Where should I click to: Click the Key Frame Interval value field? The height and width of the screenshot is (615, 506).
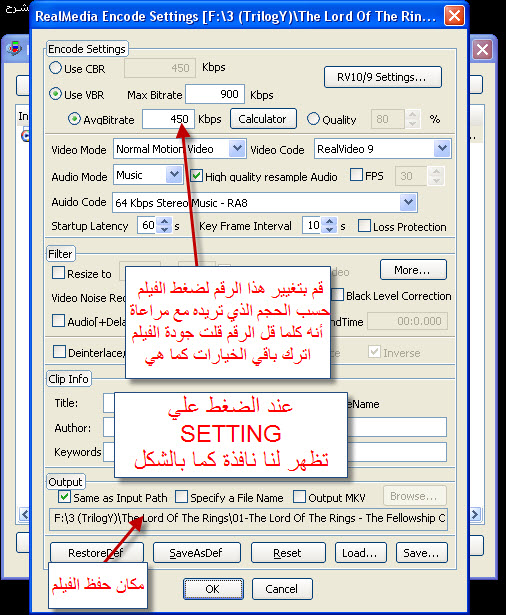coord(313,226)
